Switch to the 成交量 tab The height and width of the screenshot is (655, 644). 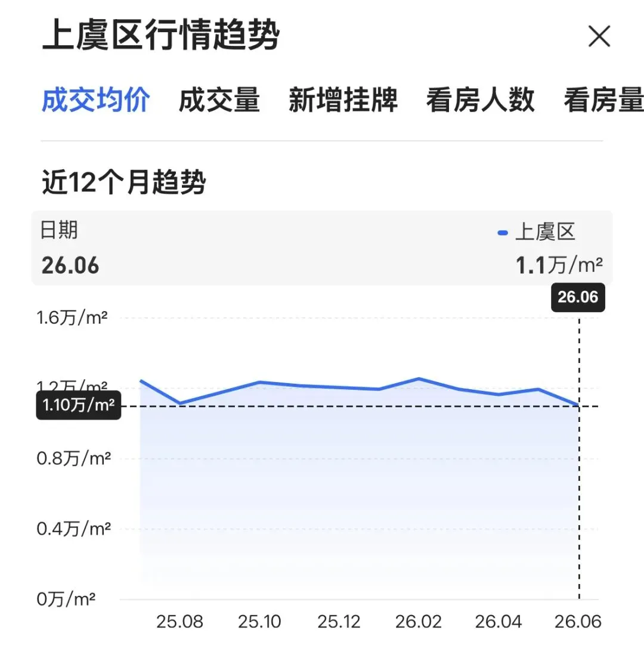pyautogui.click(x=219, y=100)
